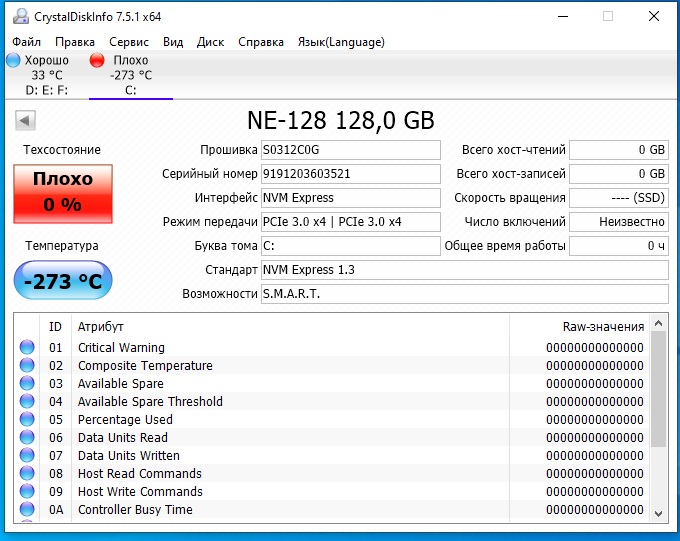Click the red Плохо 0 % health status button

pyautogui.click(x=63, y=193)
